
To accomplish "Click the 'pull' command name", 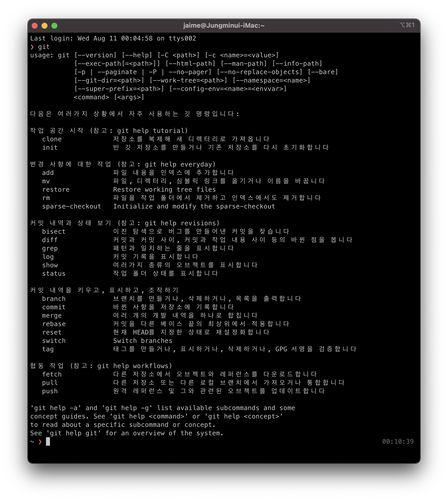I will (x=50, y=383).
